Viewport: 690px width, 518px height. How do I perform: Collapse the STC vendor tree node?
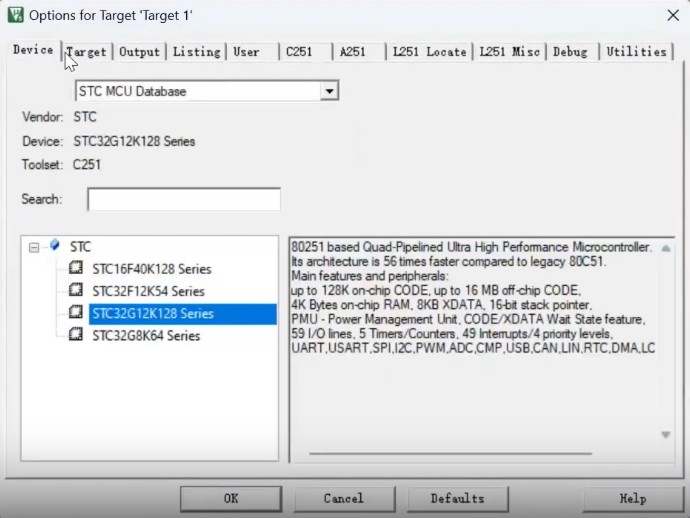coord(35,246)
